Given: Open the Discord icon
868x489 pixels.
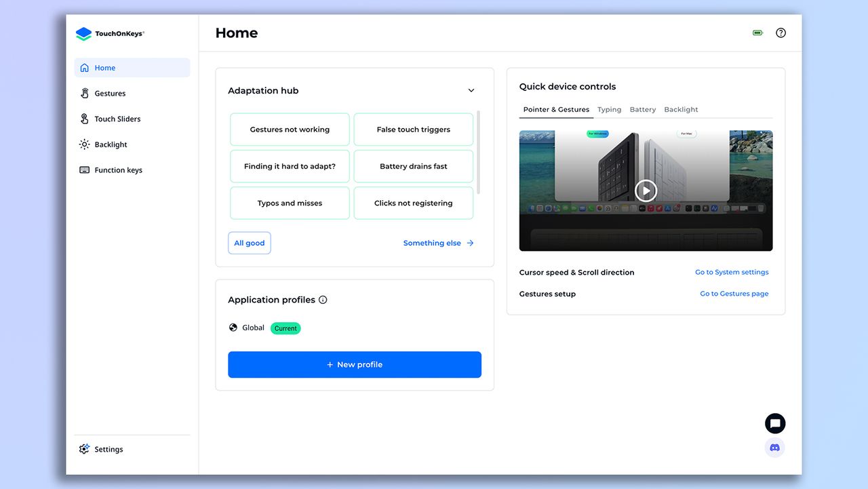Looking at the screenshot, I should point(775,448).
